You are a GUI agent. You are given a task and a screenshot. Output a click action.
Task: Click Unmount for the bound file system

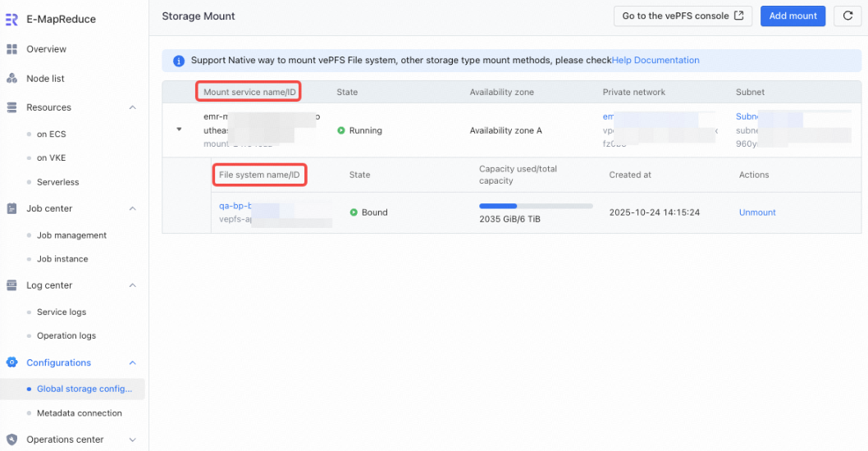pyautogui.click(x=757, y=212)
